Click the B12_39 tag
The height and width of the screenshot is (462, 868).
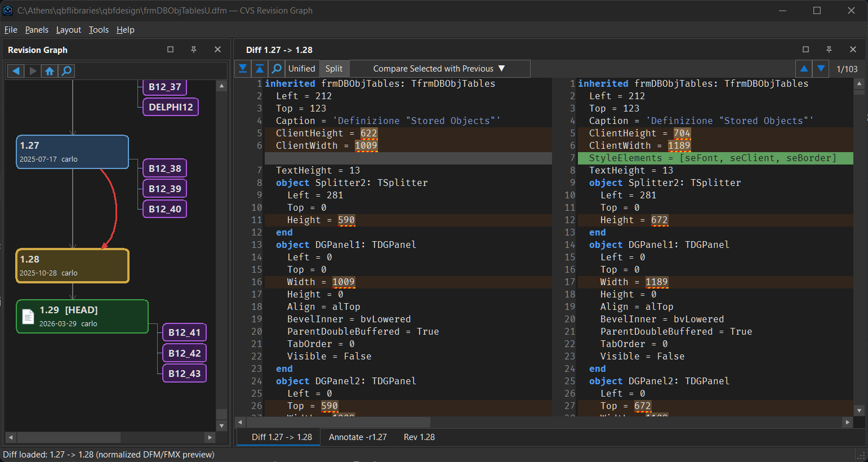[x=165, y=189]
